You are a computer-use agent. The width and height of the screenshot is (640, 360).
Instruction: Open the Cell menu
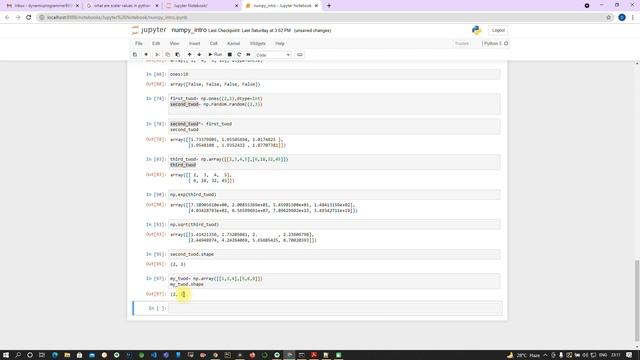(213, 43)
